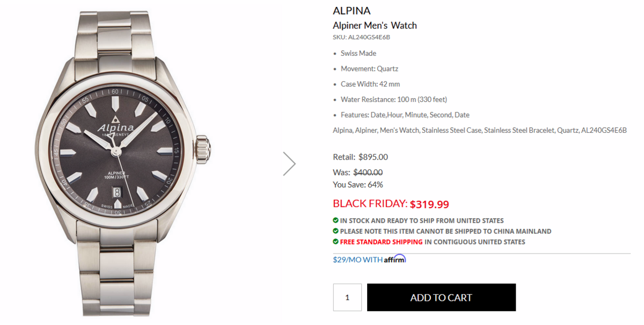Click the Affirm logo
The height and width of the screenshot is (325, 644).
(x=394, y=259)
